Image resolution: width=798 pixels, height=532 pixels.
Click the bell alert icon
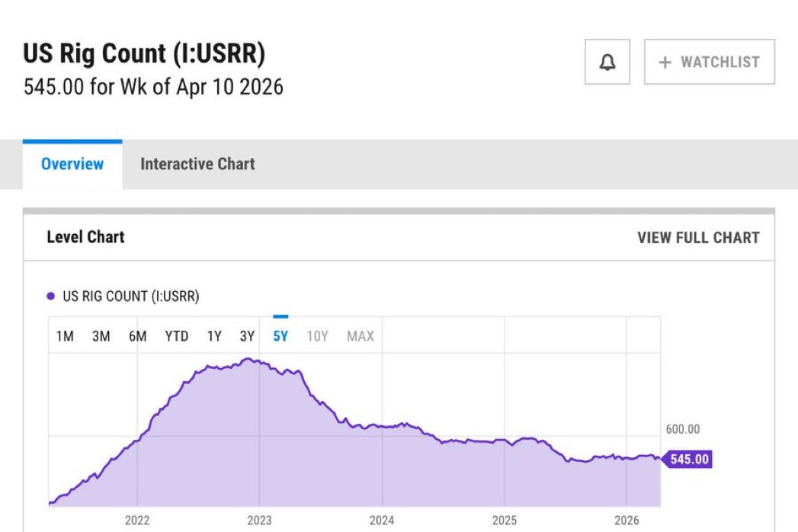point(607,62)
